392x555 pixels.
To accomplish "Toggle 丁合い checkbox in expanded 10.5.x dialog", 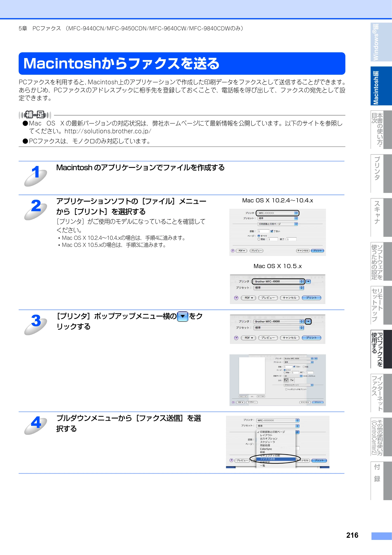I will [x=294, y=367].
